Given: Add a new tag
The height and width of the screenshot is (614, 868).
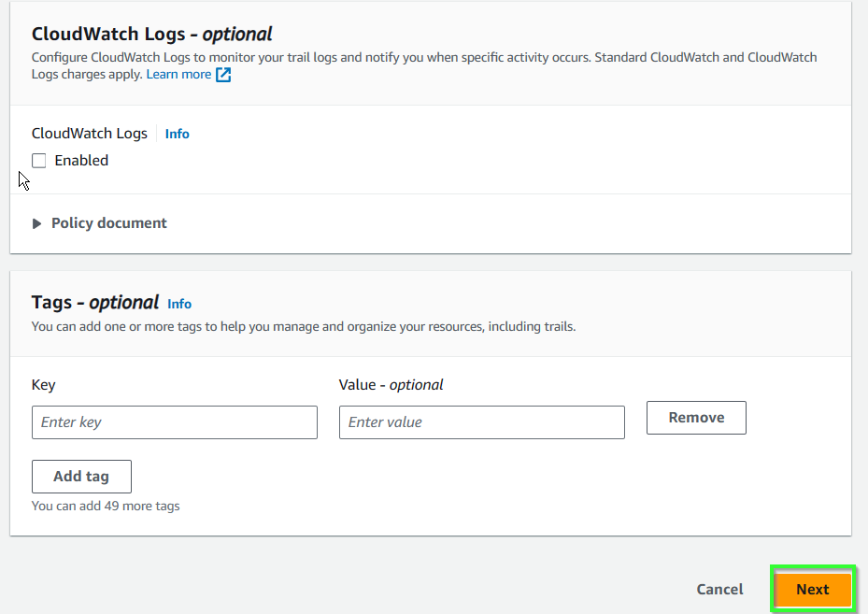Looking at the screenshot, I should pos(81,477).
